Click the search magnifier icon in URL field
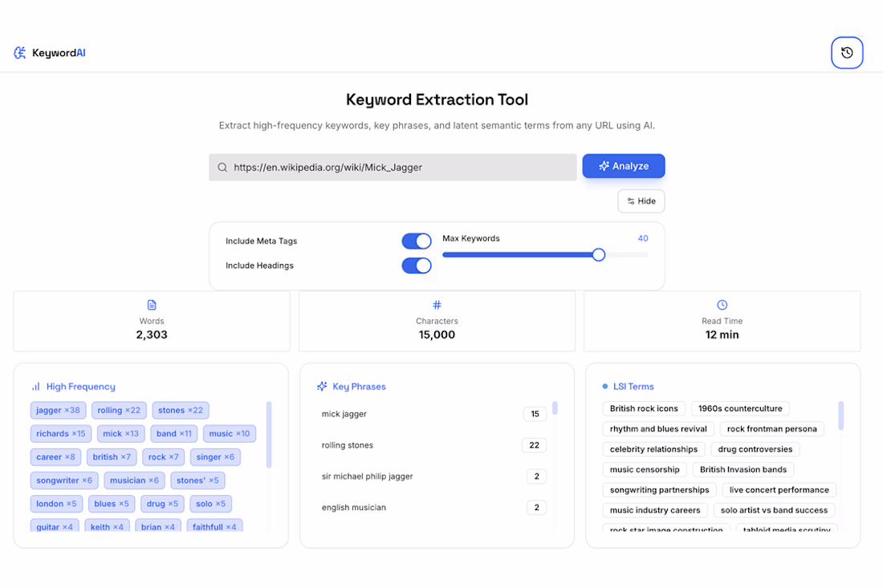The image size is (883, 588). pyautogui.click(x=222, y=167)
